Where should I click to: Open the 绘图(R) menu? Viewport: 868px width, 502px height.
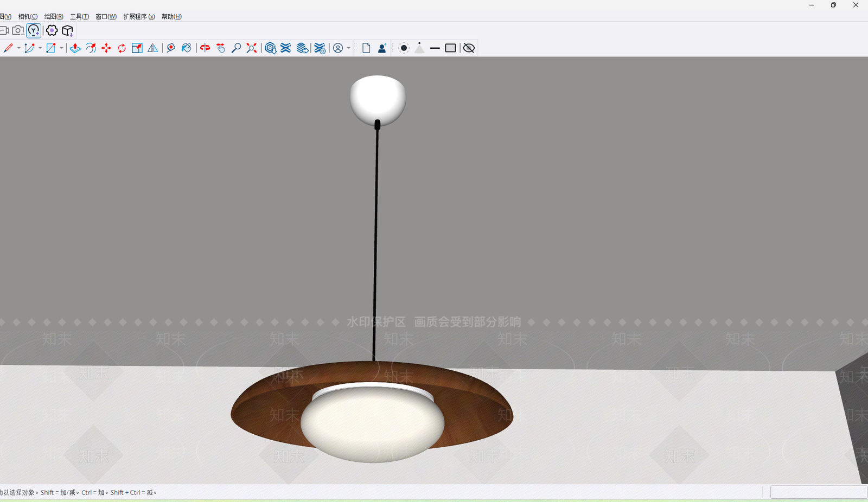(54, 16)
